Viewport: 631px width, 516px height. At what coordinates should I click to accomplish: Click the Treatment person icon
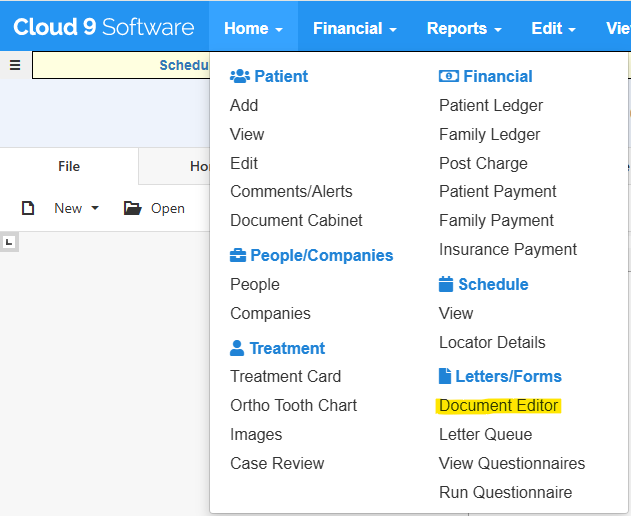[x=237, y=348]
